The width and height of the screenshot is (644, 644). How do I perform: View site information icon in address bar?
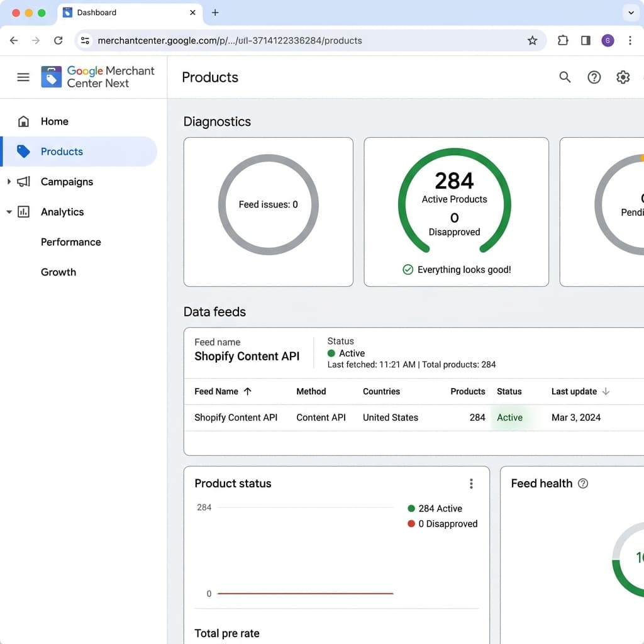pyautogui.click(x=85, y=40)
